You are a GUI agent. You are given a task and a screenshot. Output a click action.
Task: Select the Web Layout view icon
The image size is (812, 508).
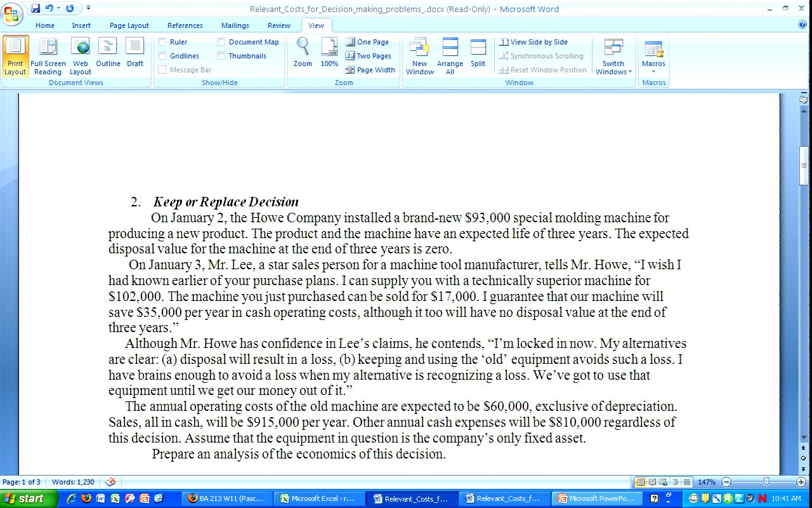pos(81,56)
